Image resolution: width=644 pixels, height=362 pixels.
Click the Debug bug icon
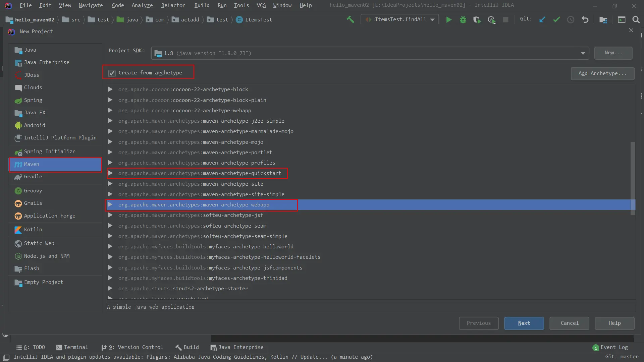pos(463,20)
